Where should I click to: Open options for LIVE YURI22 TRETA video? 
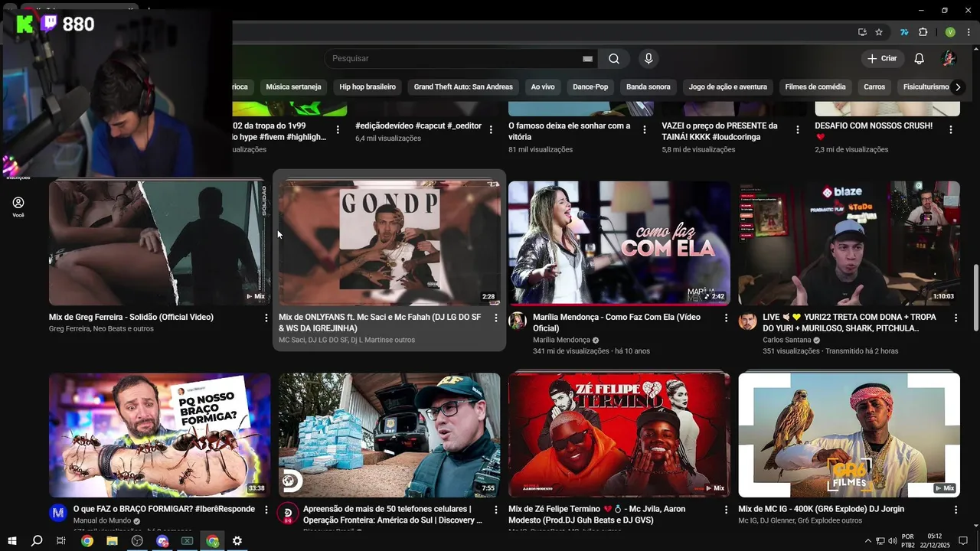pyautogui.click(x=955, y=318)
